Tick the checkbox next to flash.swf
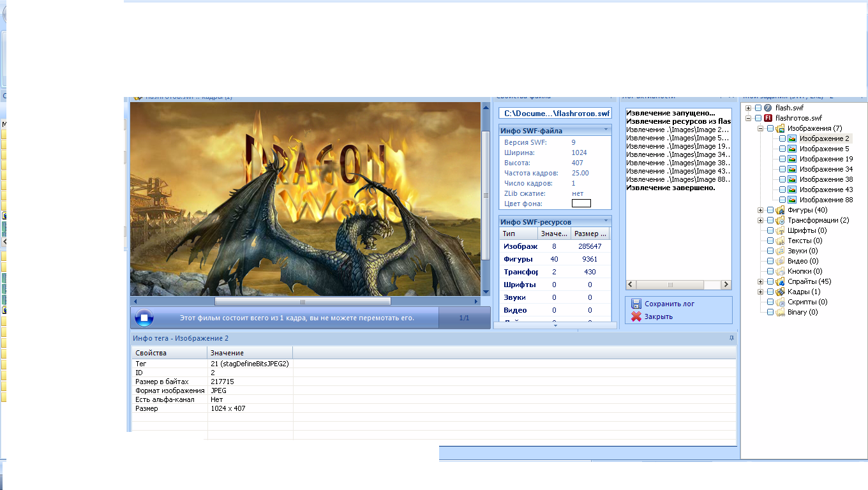 pos(758,108)
